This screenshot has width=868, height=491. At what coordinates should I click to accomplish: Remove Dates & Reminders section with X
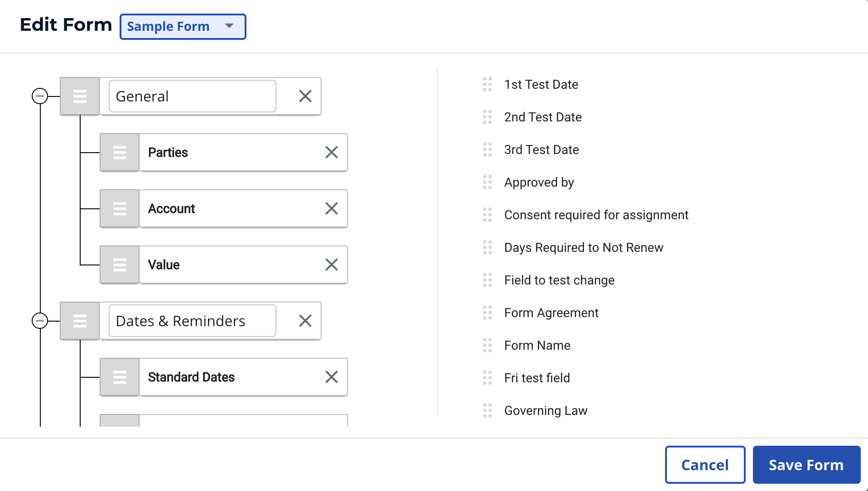click(305, 321)
